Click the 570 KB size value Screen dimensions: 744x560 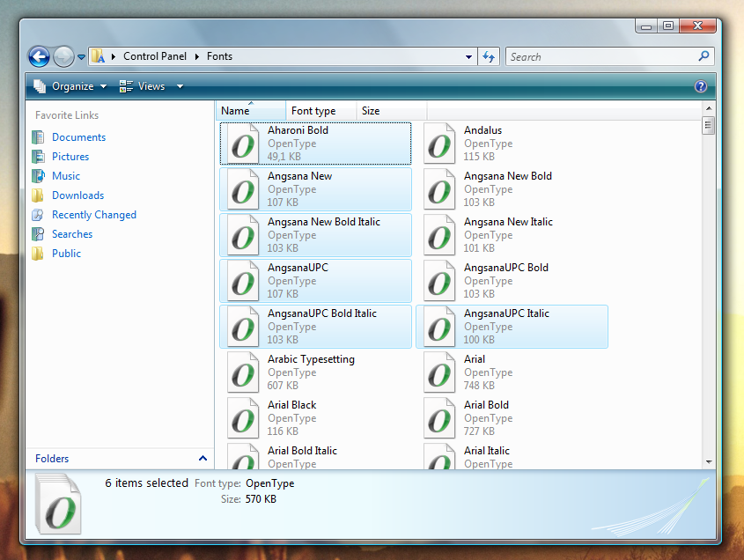pos(261,499)
